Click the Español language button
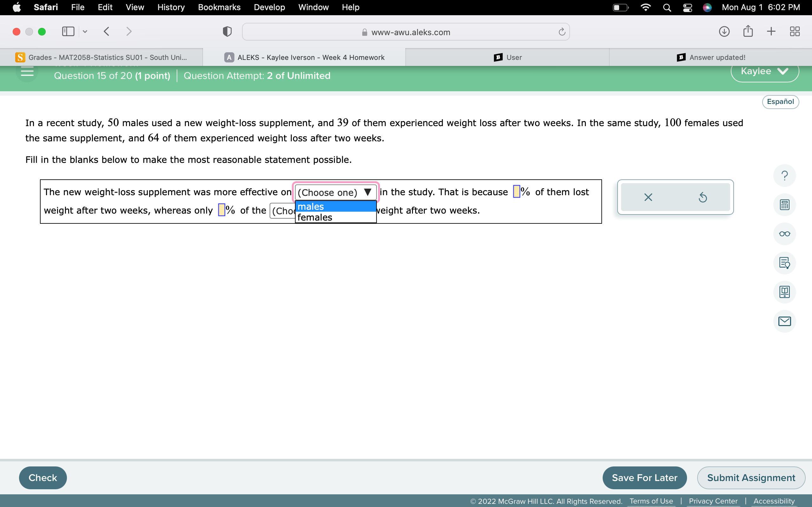The image size is (812, 507). coord(780,102)
